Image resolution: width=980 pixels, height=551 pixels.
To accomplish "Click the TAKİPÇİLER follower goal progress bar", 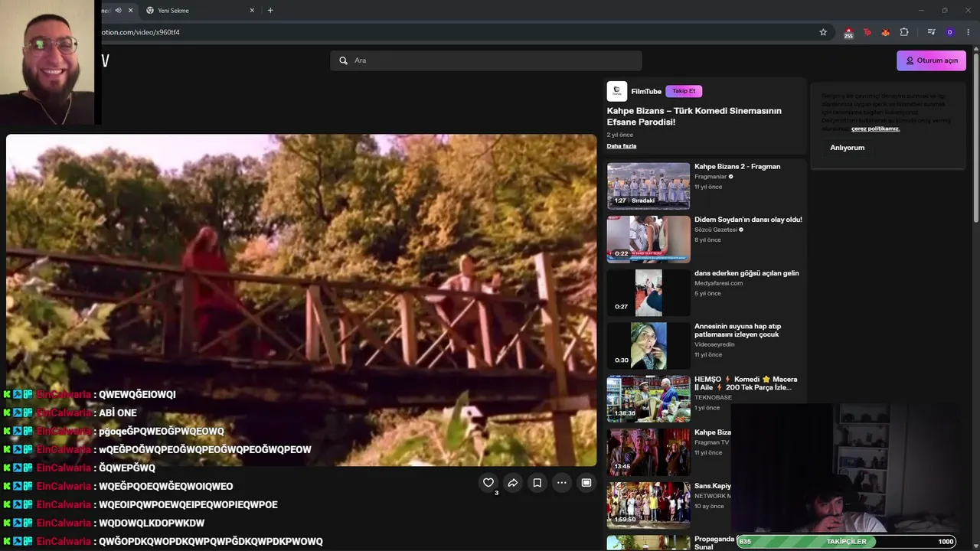I will [x=846, y=542].
